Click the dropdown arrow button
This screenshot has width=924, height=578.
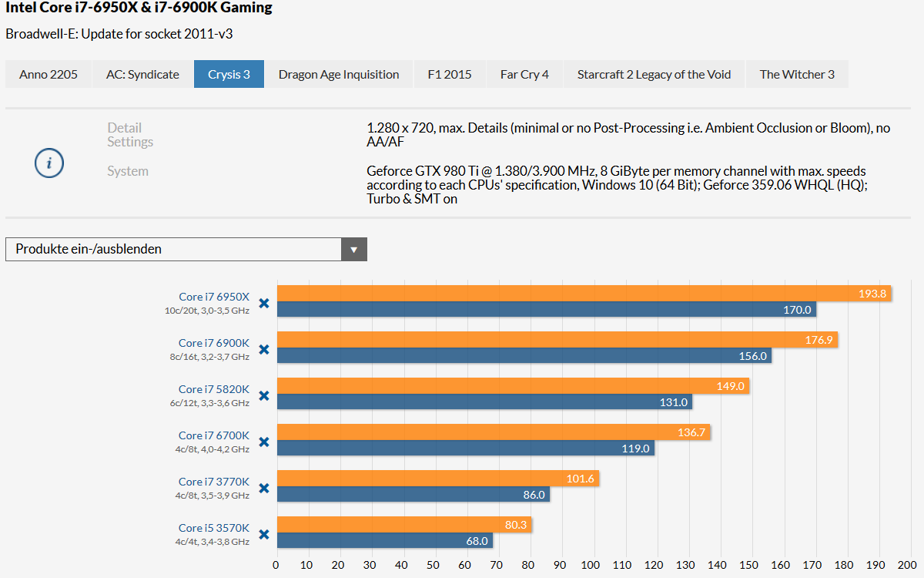click(353, 249)
